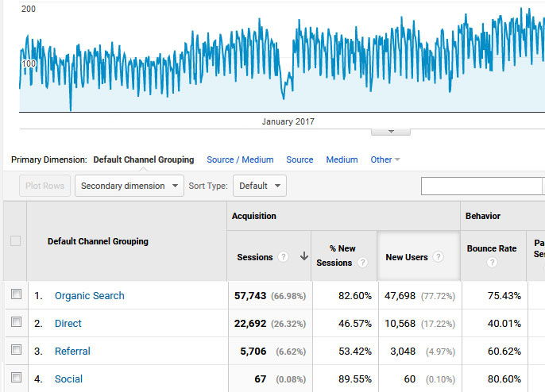Open the Direct channel link
This screenshot has height=392, width=545.
pyautogui.click(x=68, y=323)
